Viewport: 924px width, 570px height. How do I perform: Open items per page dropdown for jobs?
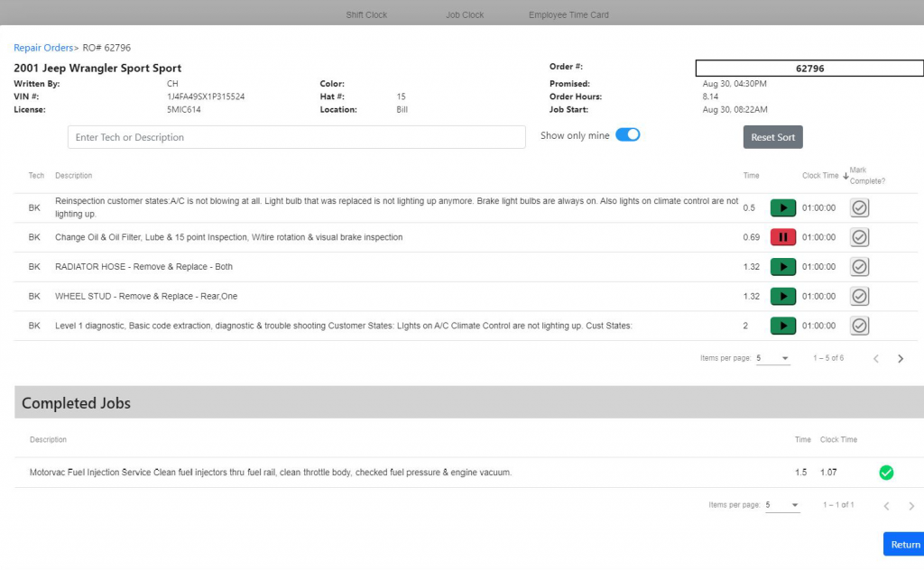coord(772,359)
